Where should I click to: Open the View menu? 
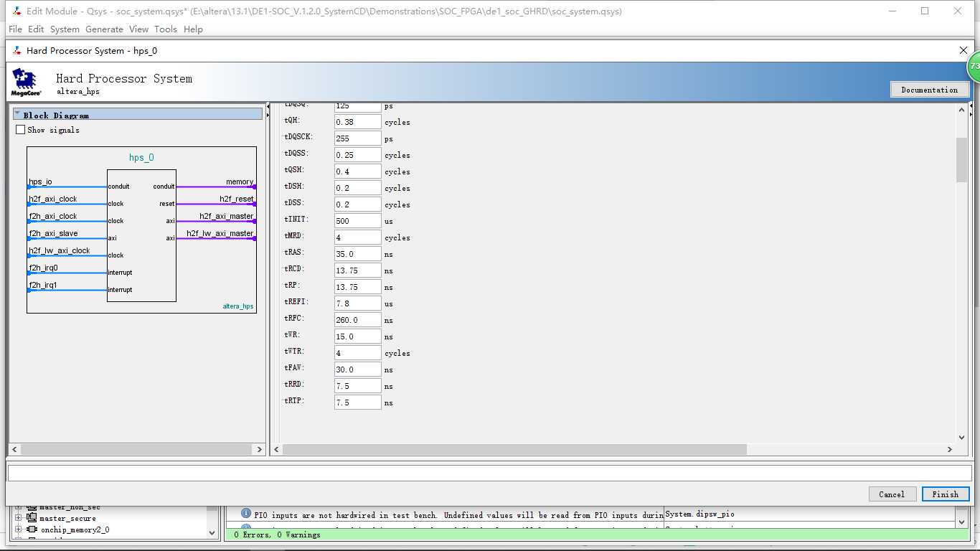pos(138,29)
